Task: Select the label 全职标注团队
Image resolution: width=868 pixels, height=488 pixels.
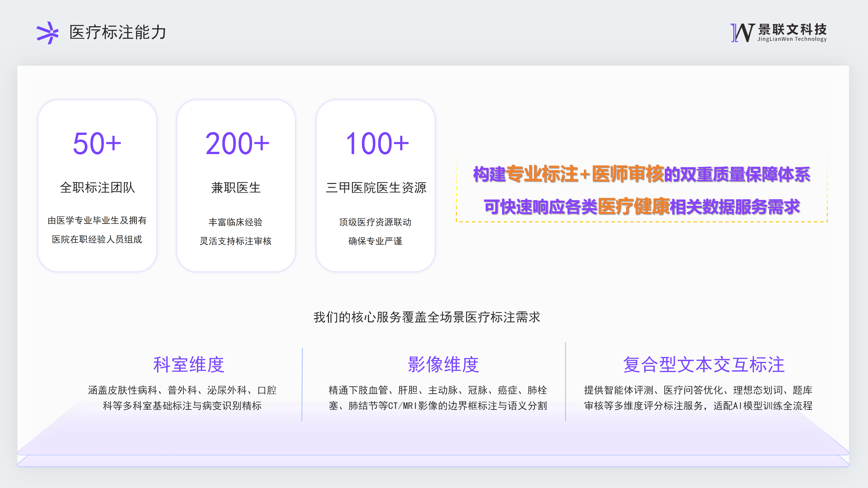Action: pos(97,188)
